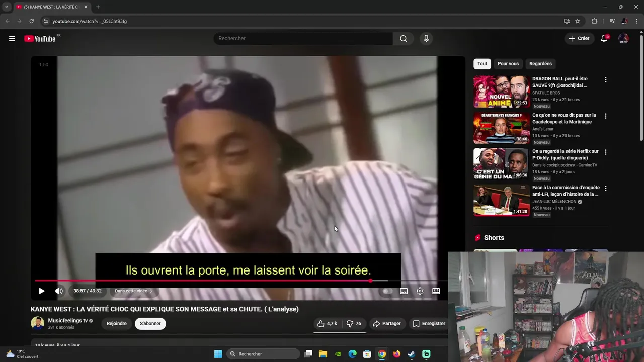The height and width of the screenshot is (362, 644).
Task: Close the KANYE WEST tab
Action: (86, 7)
